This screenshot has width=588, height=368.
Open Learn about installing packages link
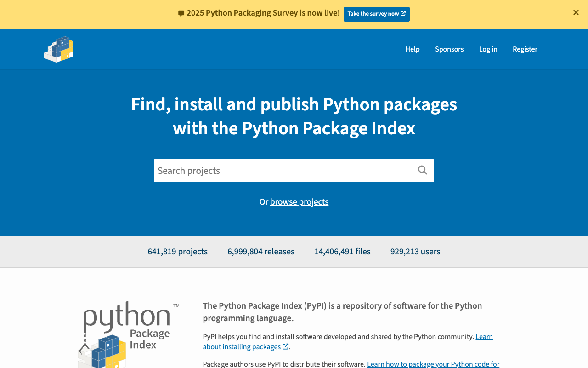click(x=348, y=342)
